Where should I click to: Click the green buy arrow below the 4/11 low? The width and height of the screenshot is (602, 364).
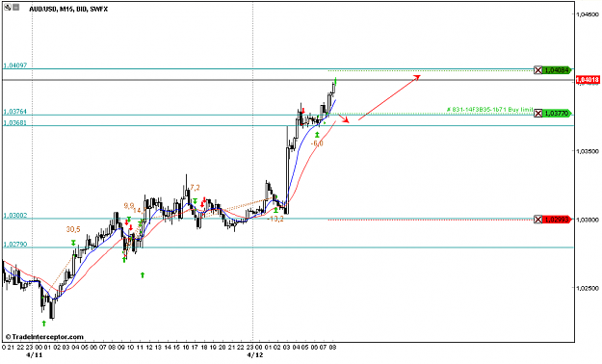[x=43, y=324]
